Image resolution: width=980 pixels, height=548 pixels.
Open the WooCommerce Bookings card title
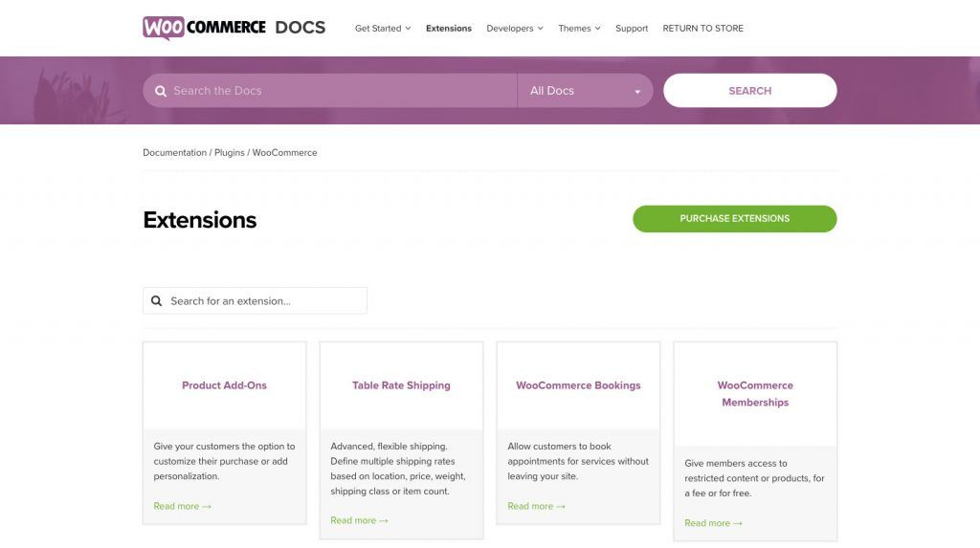click(578, 385)
